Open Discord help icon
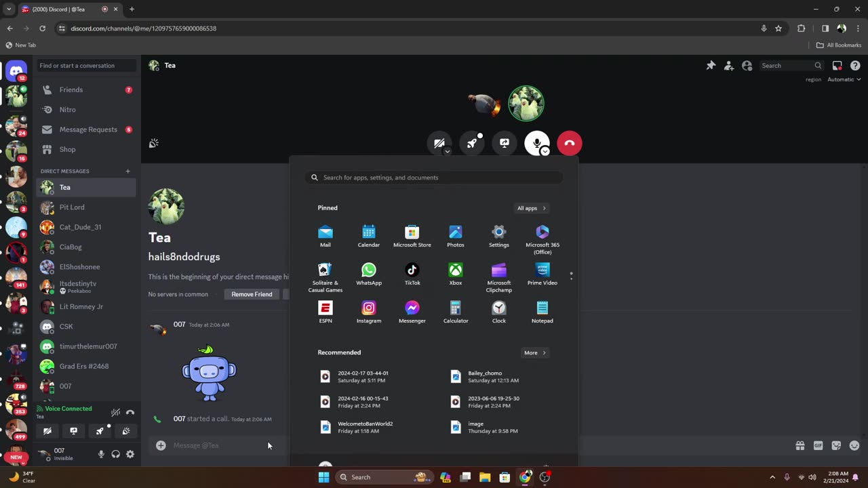Screen dimensions: 868x488 pos(855,66)
